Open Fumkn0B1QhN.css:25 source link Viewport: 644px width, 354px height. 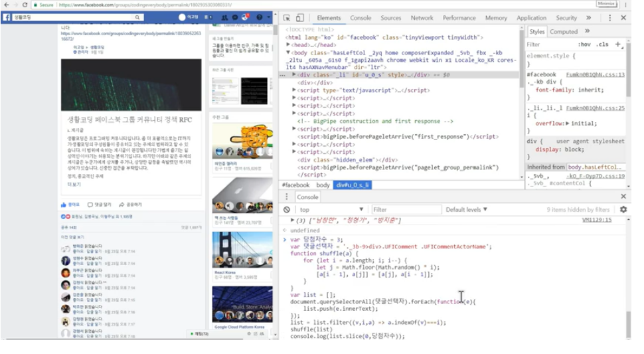click(x=595, y=108)
